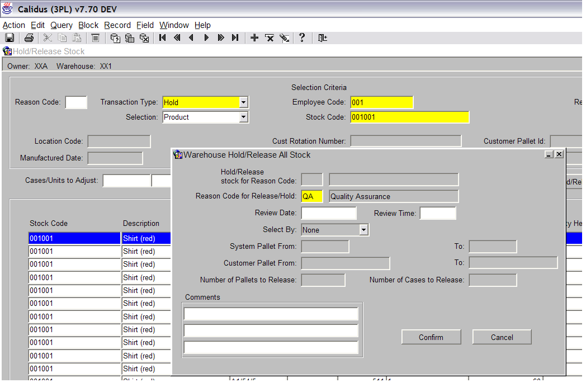586x392 pixels.
Task: Click the Selection Criteria heading text
Action: [319, 87]
